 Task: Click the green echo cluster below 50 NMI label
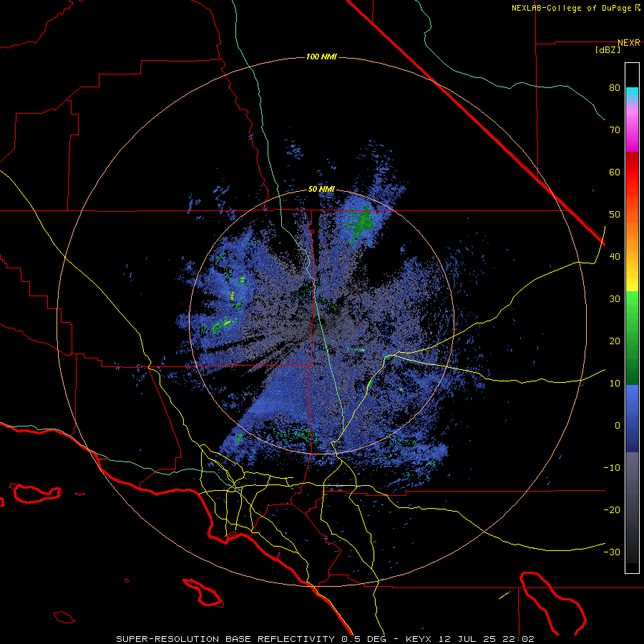coord(361,224)
